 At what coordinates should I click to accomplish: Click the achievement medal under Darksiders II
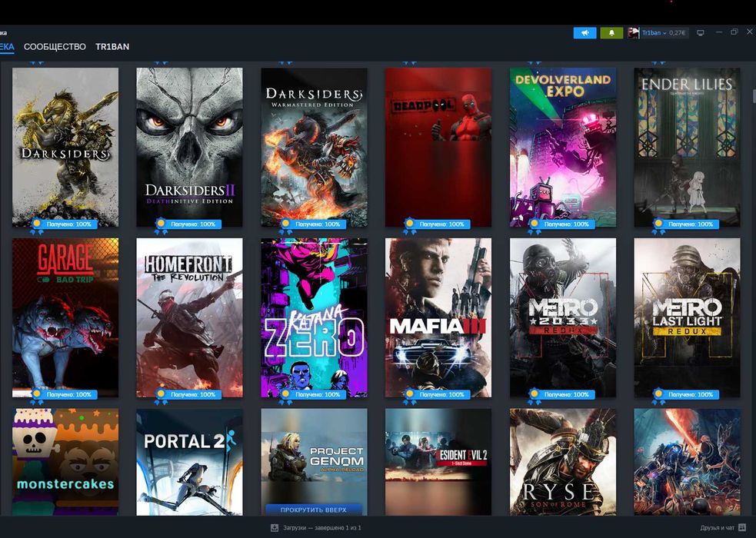[x=161, y=225]
